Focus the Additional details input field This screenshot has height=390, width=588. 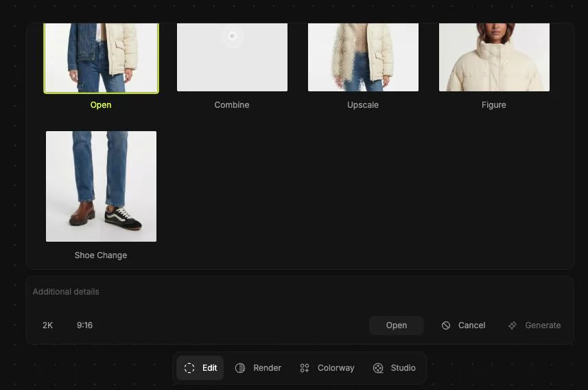pyautogui.click(x=299, y=292)
